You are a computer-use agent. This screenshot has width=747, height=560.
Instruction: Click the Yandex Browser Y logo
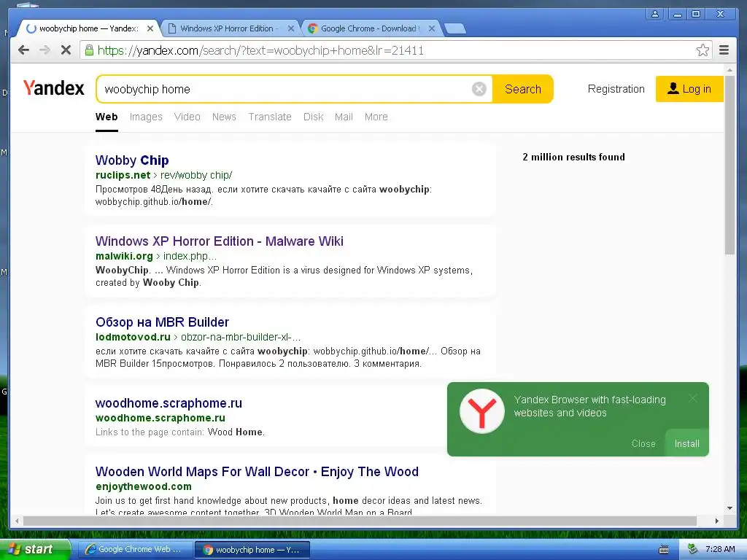pos(481,411)
